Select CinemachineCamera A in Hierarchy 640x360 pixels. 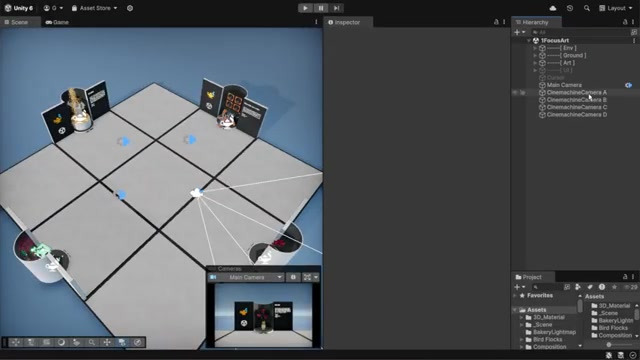coord(576,93)
